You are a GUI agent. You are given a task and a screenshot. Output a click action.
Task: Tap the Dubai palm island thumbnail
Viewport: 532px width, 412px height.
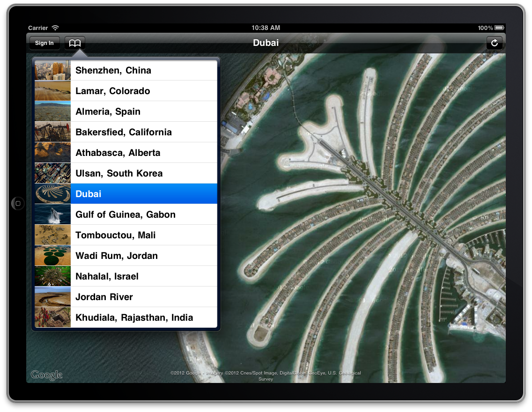[x=52, y=194]
